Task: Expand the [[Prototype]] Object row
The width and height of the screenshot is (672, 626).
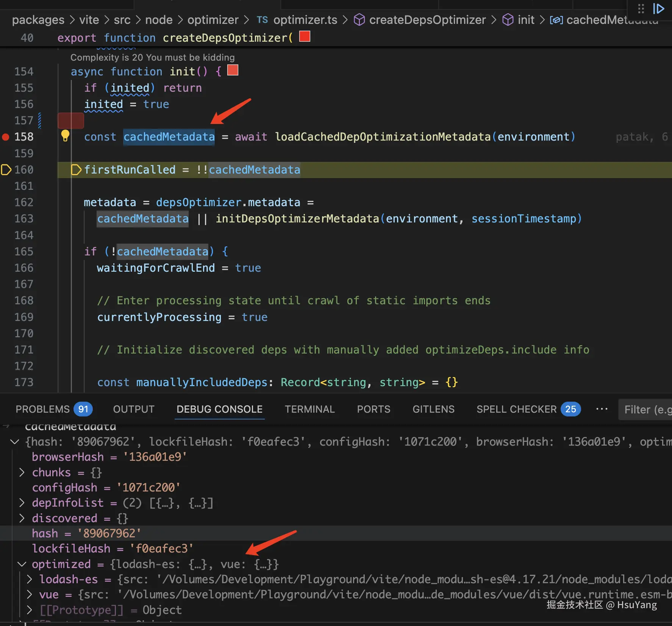Action: pos(30,610)
